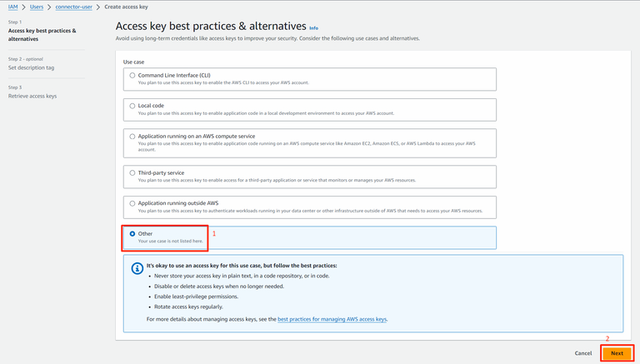Click the chevron right after the Users breadcrumb
Image resolution: width=640 pixels, height=364 pixels.
tap(49, 6)
